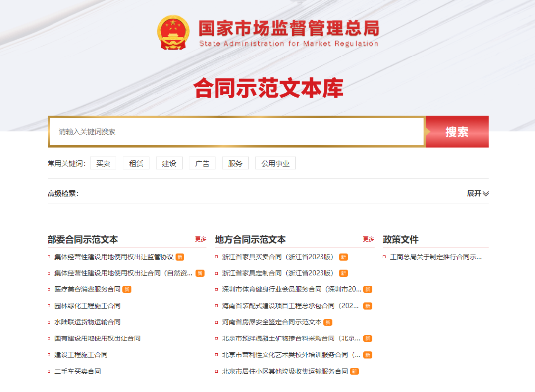Click the red 搜索 search button

457,132
